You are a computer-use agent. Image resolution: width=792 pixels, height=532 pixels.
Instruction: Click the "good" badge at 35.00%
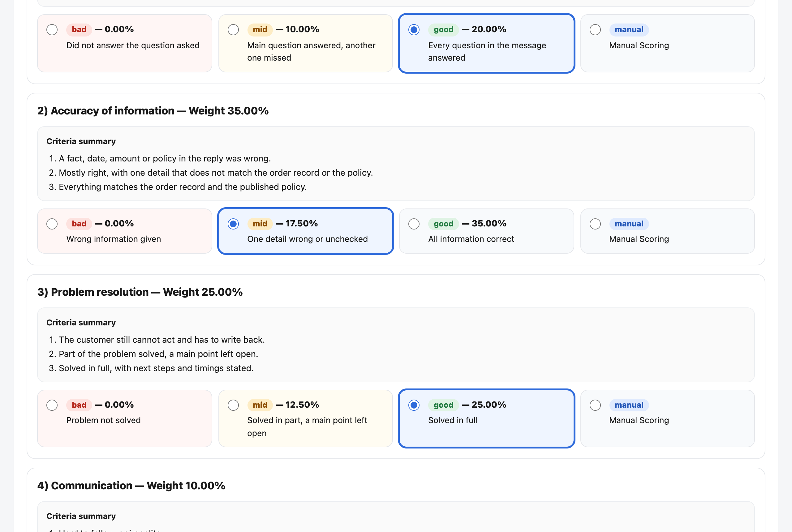443,224
